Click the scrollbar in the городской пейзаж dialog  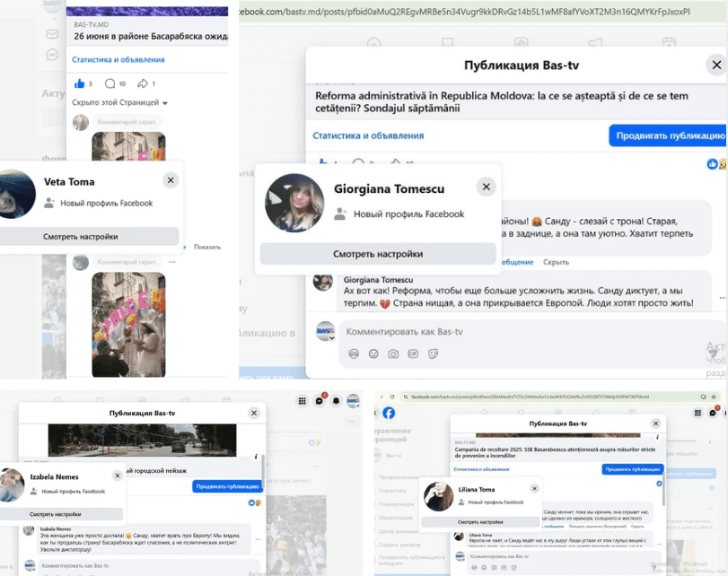tap(263, 471)
